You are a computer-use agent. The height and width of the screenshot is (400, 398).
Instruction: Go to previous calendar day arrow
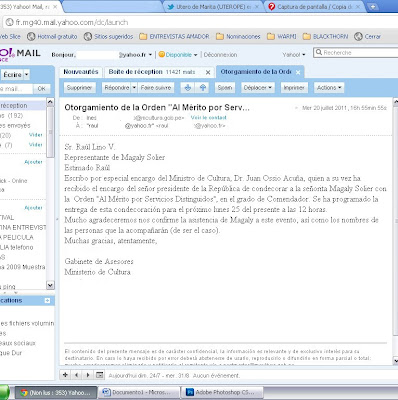[x=76, y=375]
